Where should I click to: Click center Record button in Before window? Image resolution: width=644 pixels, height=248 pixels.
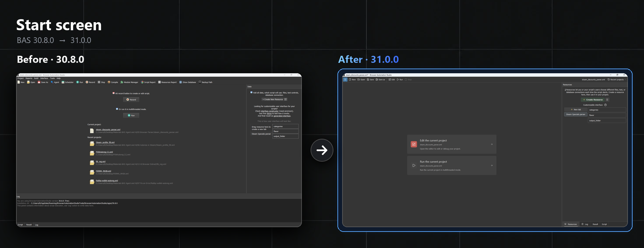131,99
